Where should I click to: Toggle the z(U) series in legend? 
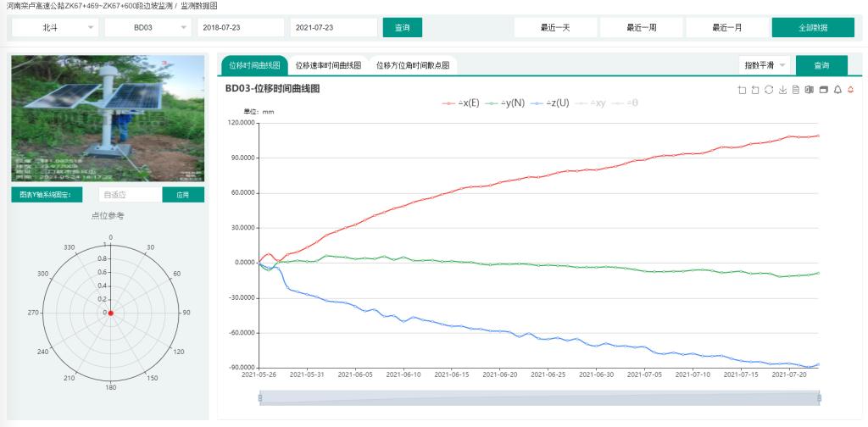[551, 103]
